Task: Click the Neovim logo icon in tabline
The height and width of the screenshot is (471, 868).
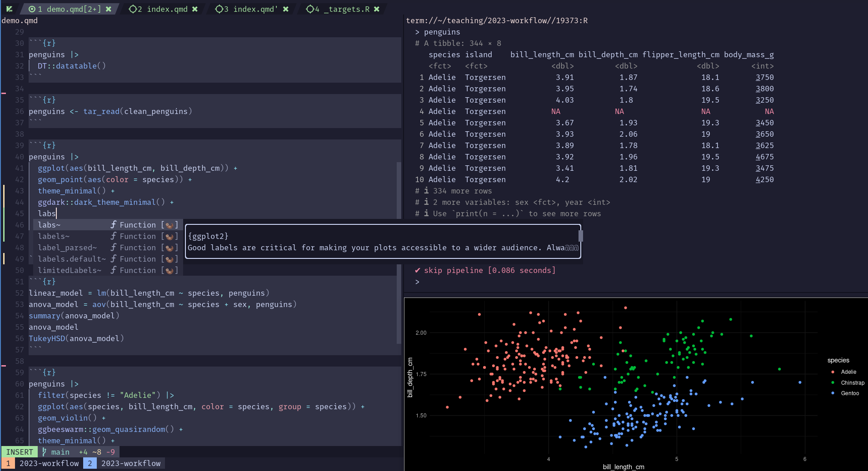Action: 9,9
